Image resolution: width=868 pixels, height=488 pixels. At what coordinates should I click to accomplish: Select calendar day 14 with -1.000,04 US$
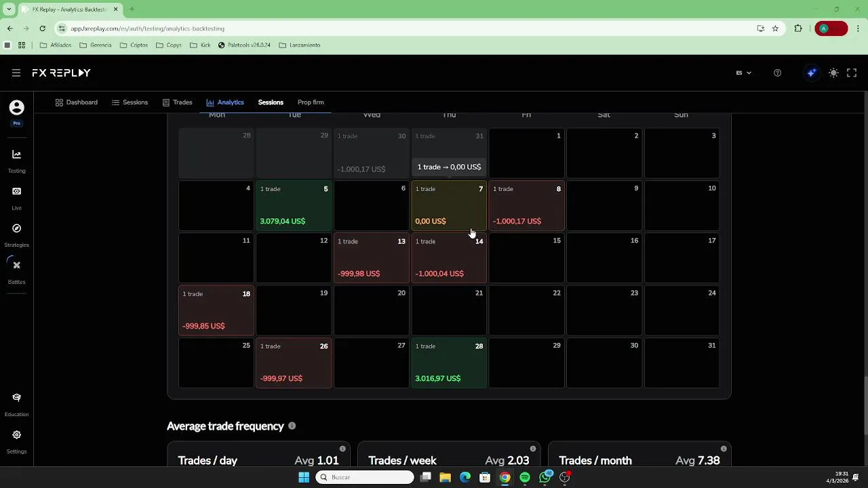449,258
